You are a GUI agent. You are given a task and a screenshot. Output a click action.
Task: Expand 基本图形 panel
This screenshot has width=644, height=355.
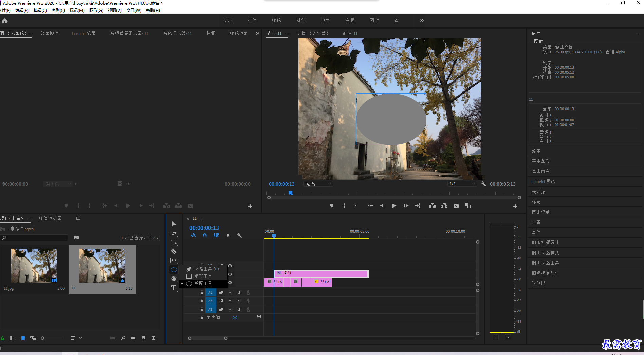tap(540, 161)
